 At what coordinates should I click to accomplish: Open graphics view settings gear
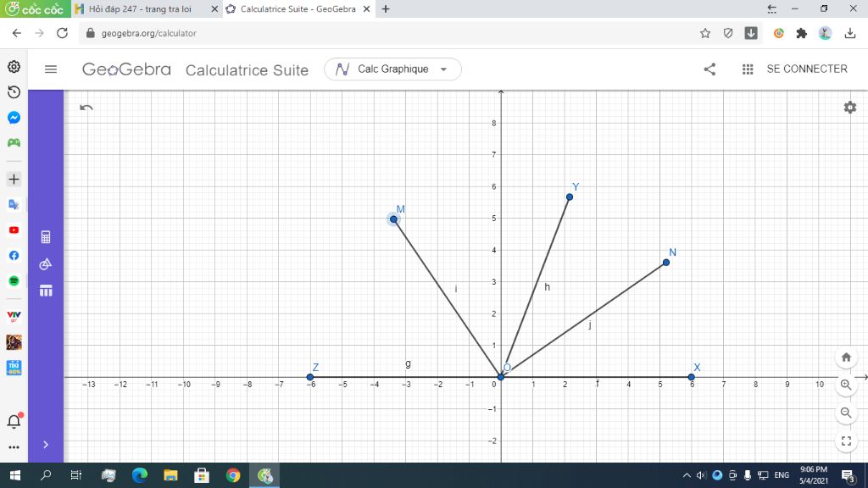pyautogui.click(x=849, y=108)
